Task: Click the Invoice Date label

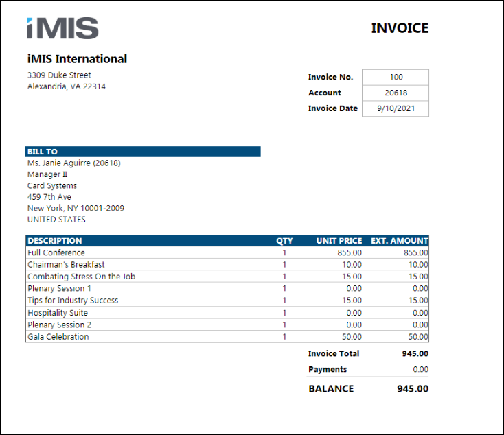Action: [x=333, y=108]
